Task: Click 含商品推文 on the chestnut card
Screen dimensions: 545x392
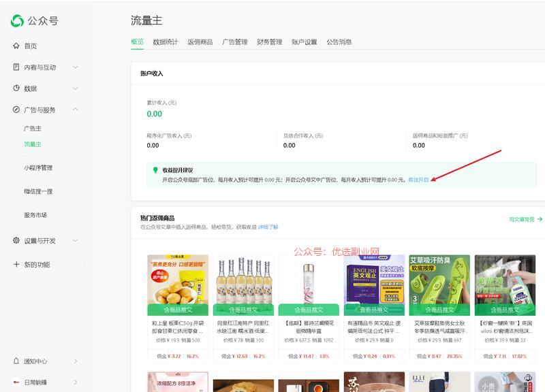Action: (178, 310)
